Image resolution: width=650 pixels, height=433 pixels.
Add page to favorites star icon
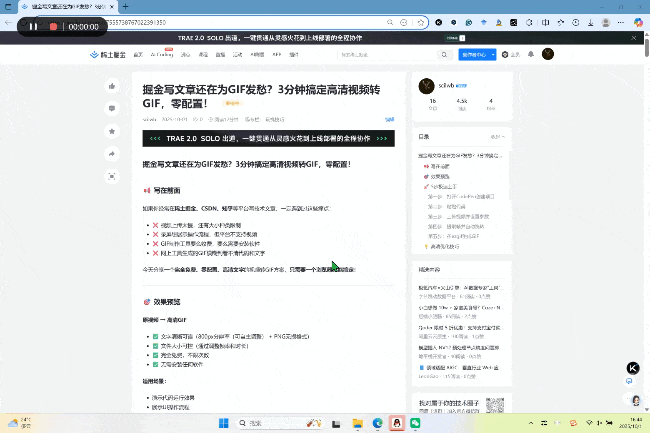[x=420, y=22]
